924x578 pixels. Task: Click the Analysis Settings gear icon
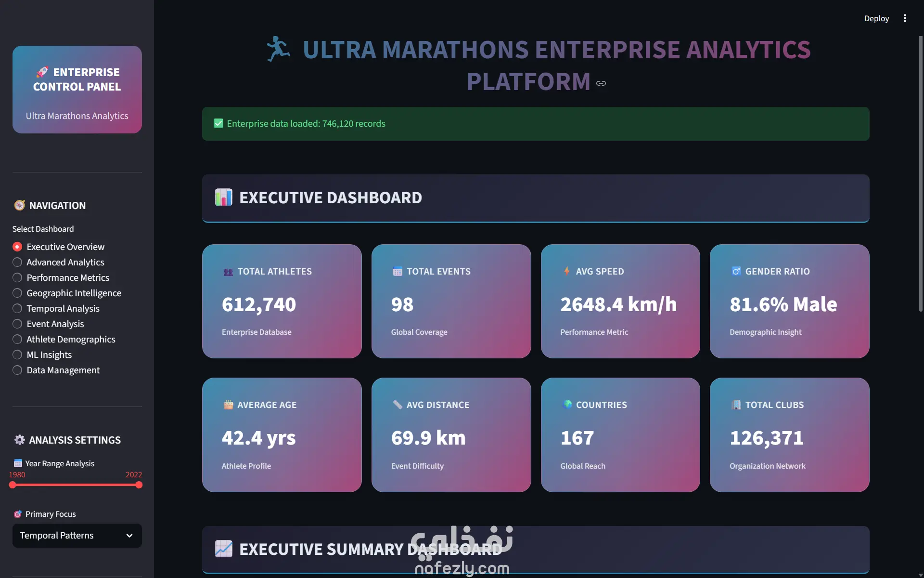pos(19,440)
